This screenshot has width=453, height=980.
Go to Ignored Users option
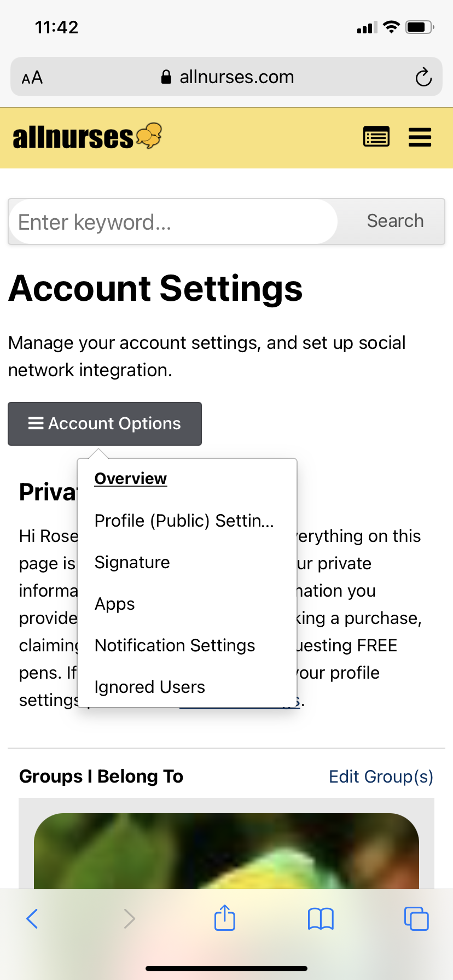149,687
